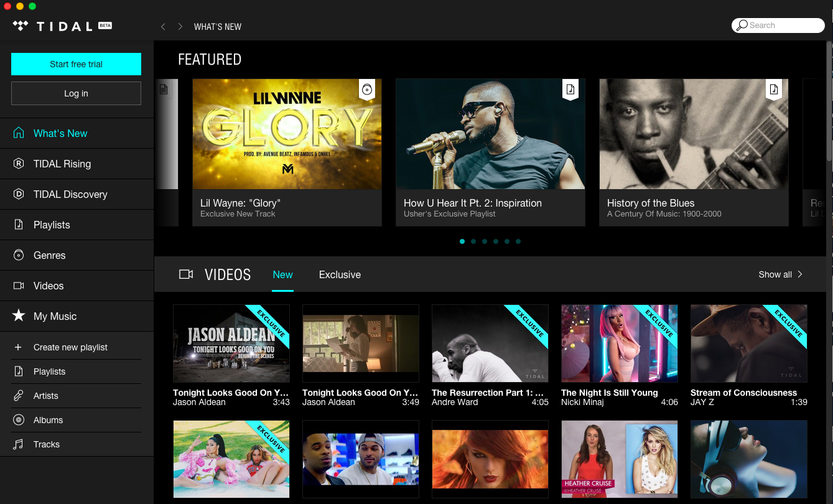Viewport: 833px width, 504px height.
Task: Open Artists in My Music
Action: [x=76, y=396]
